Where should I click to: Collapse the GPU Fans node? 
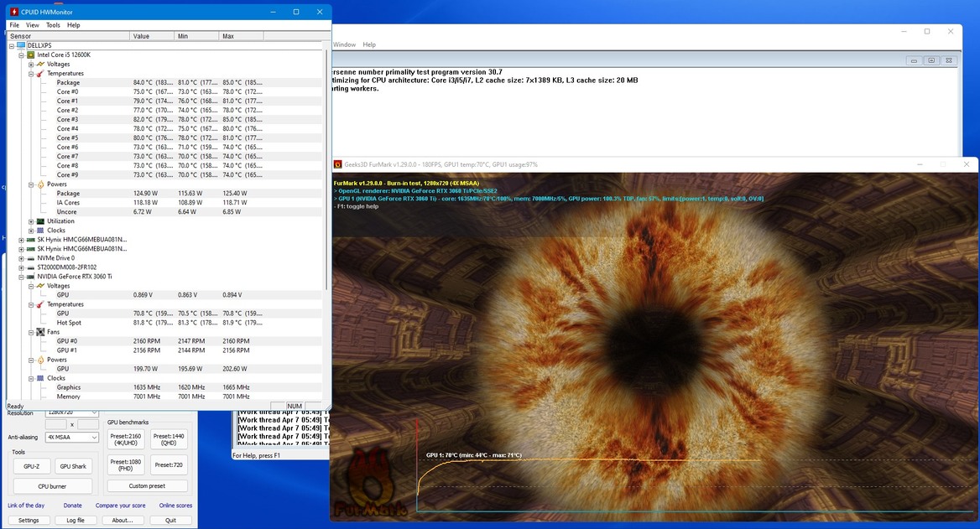click(x=30, y=332)
